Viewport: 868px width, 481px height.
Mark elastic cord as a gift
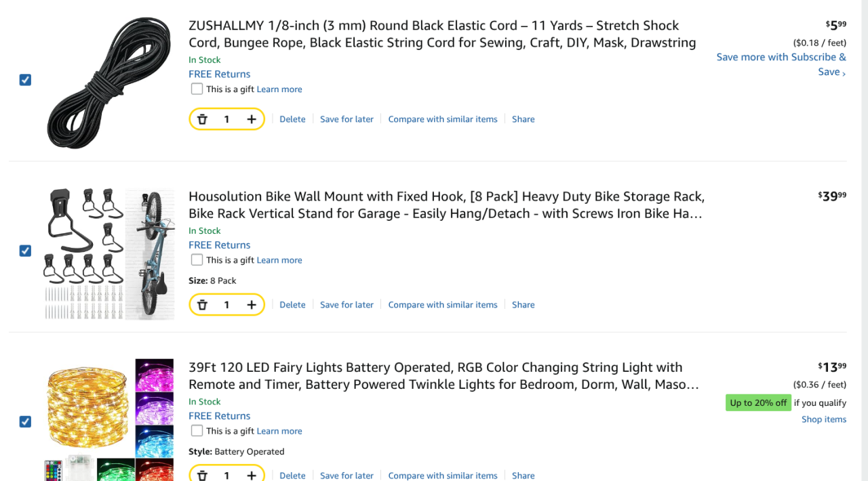197,89
